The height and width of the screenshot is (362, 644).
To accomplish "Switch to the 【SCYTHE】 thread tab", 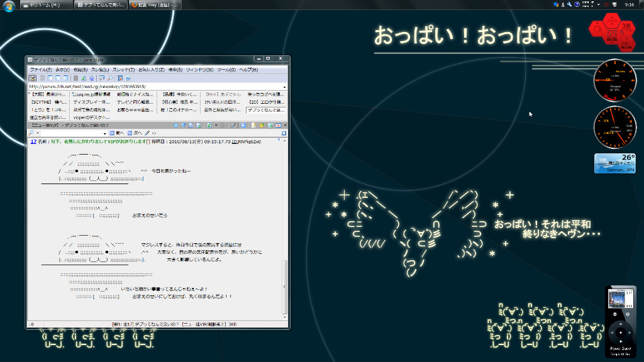I will point(48,102).
